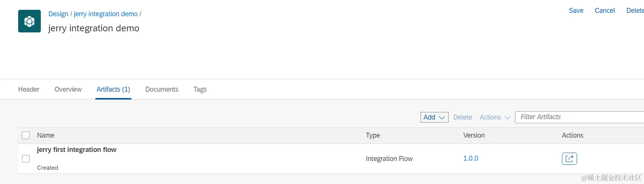The image size is (644, 184).
Task: Show the Tags tab
Action: click(200, 89)
